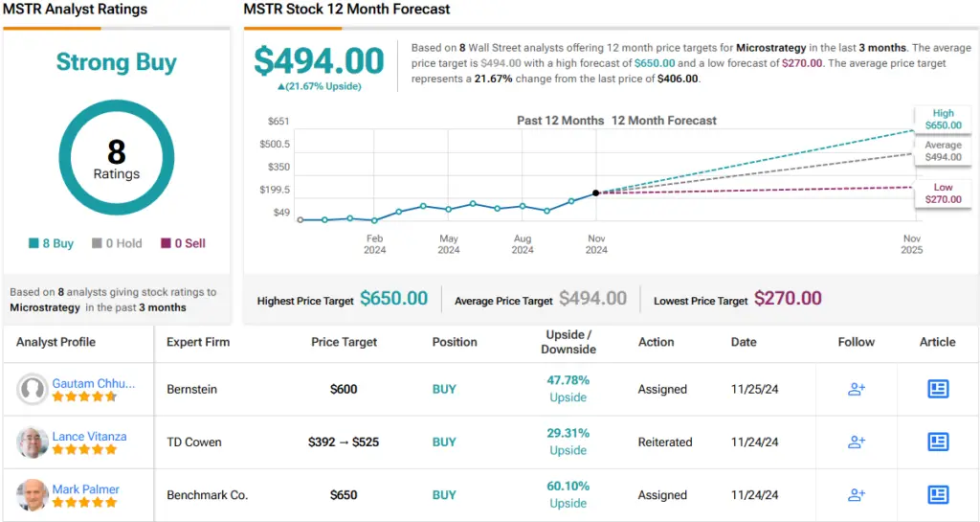The width and height of the screenshot is (980, 522).
Task: Sort table by Date column header
Action: [x=744, y=342]
